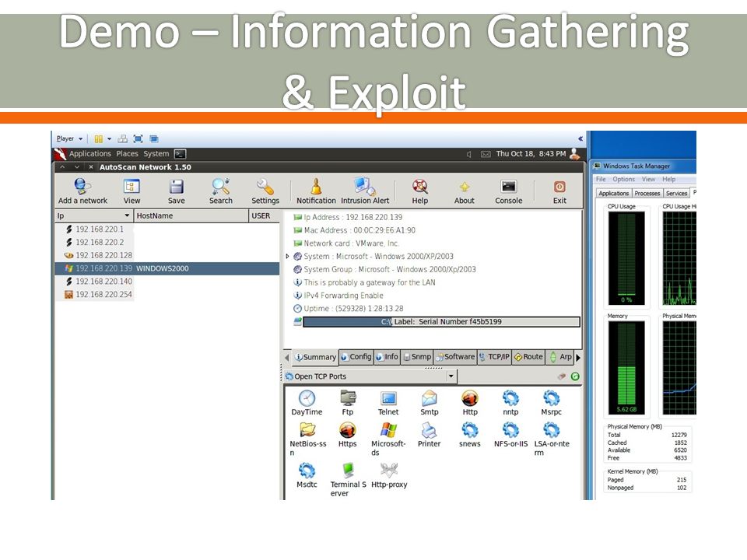Screen dimensions: 747x560
Task: Switch to Task Manager Services tab
Action: coord(676,194)
